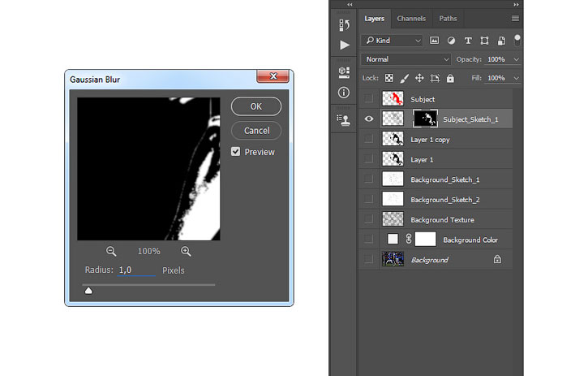The height and width of the screenshot is (376, 588).
Task: Click the Radius slider handle
Action: pyautogui.click(x=88, y=291)
